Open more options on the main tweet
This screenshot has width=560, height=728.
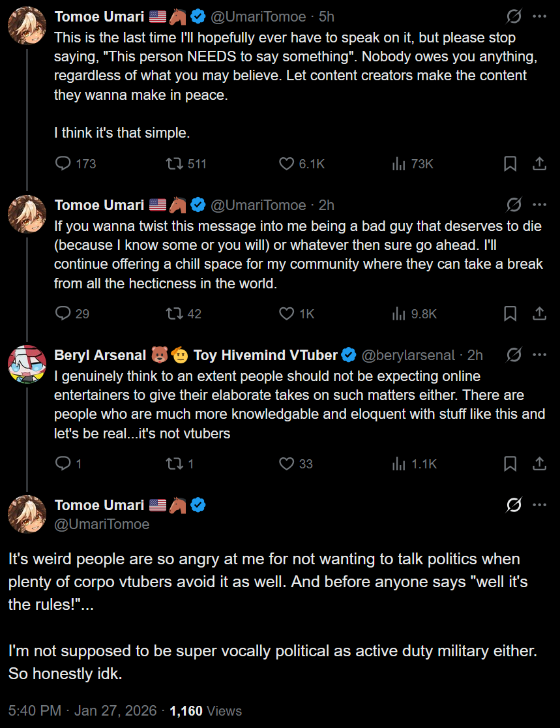pyautogui.click(x=539, y=505)
